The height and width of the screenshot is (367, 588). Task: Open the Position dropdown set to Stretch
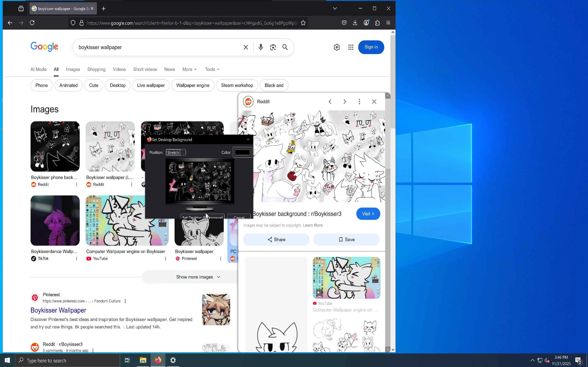point(176,153)
